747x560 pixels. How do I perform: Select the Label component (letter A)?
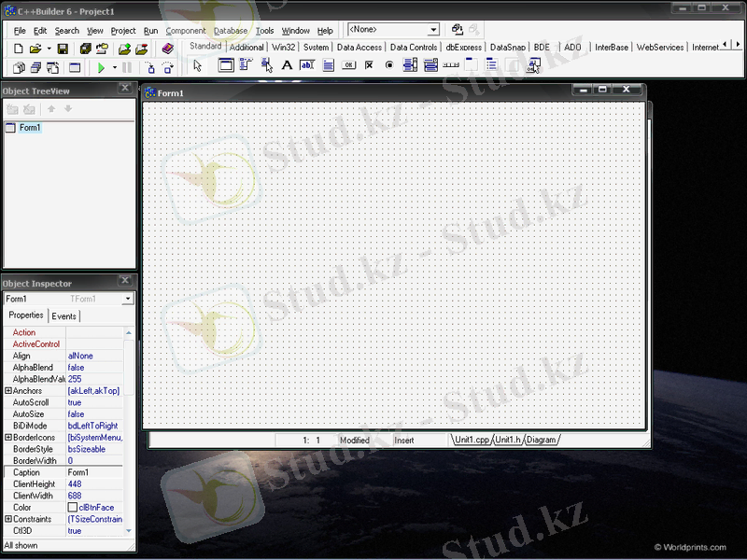coord(287,65)
